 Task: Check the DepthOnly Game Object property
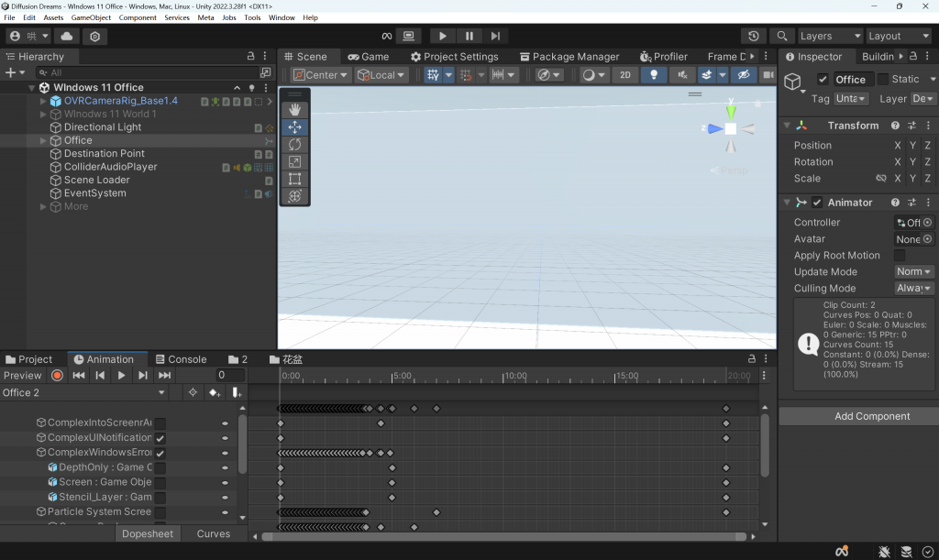click(x=160, y=467)
